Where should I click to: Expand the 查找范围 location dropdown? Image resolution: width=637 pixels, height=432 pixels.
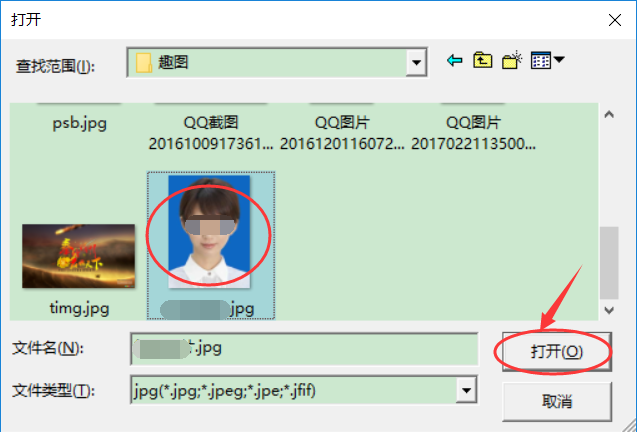click(x=416, y=63)
